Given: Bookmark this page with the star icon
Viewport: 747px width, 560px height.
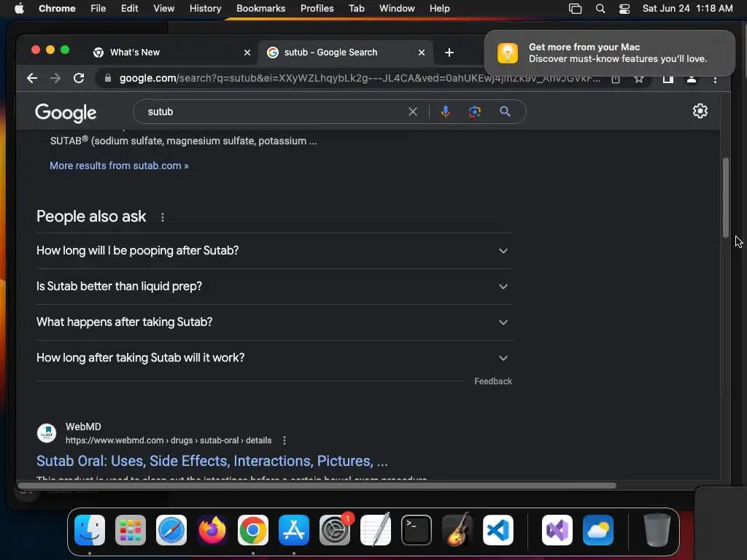Looking at the screenshot, I should point(639,79).
